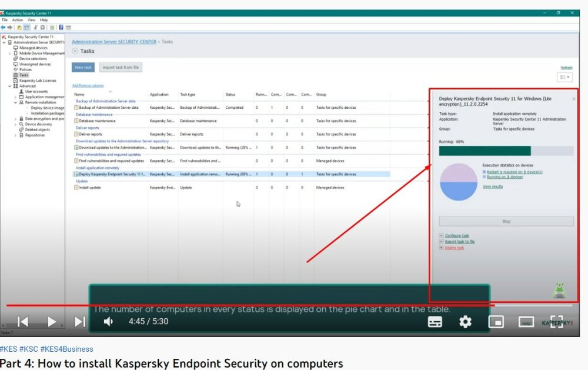Skip to previous video
This screenshot has height=370, width=588.
(23, 322)
